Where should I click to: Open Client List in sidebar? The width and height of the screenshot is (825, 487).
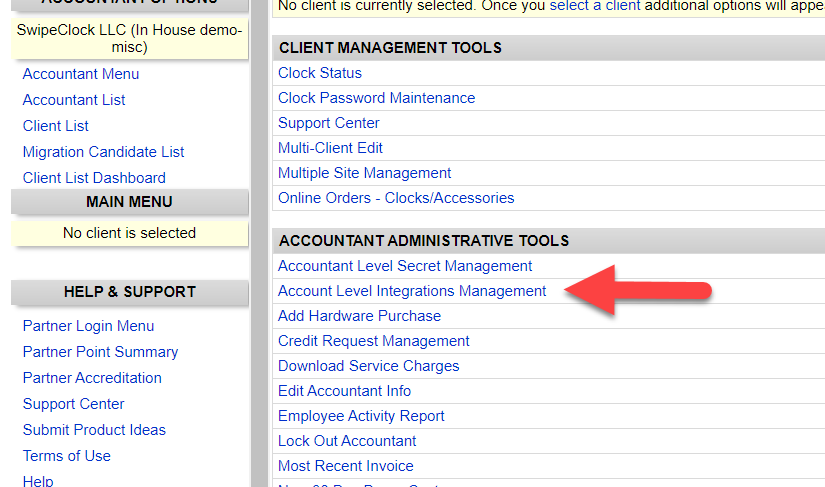56,126
